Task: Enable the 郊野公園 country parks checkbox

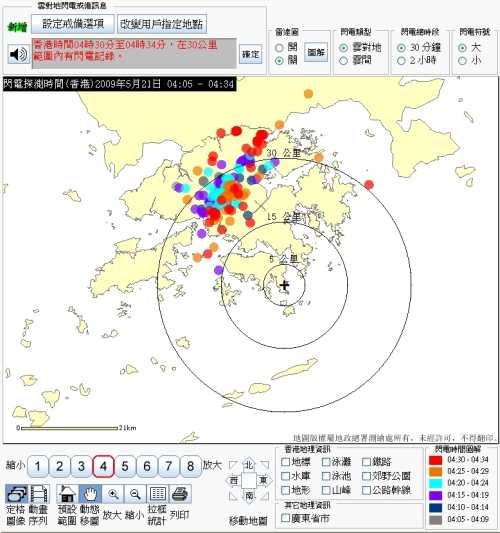Action: coord(366,476)
